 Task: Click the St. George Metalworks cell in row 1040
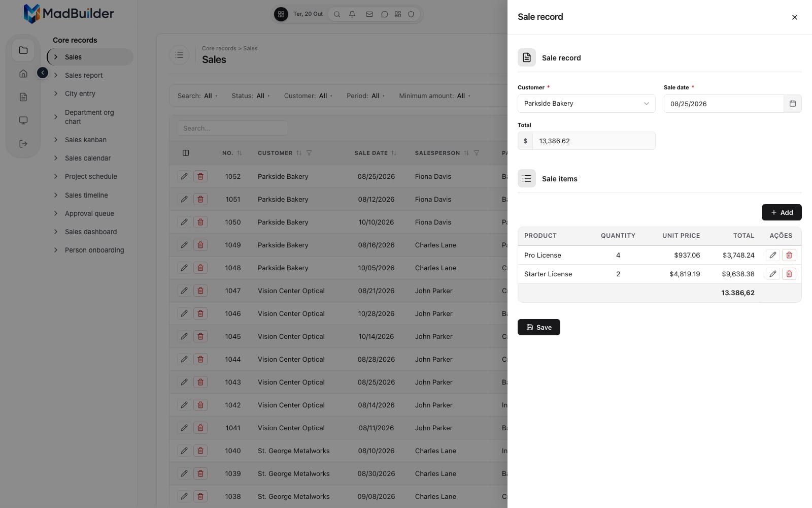pos(294,451)
